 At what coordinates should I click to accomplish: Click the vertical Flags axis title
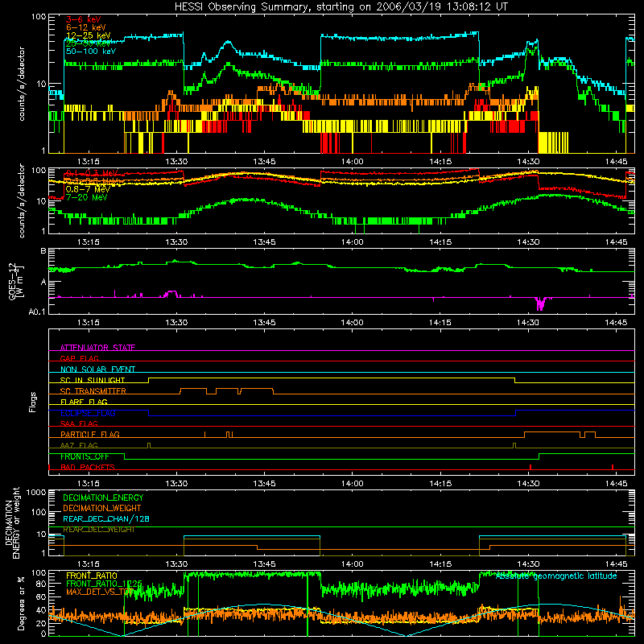point(33,402)
